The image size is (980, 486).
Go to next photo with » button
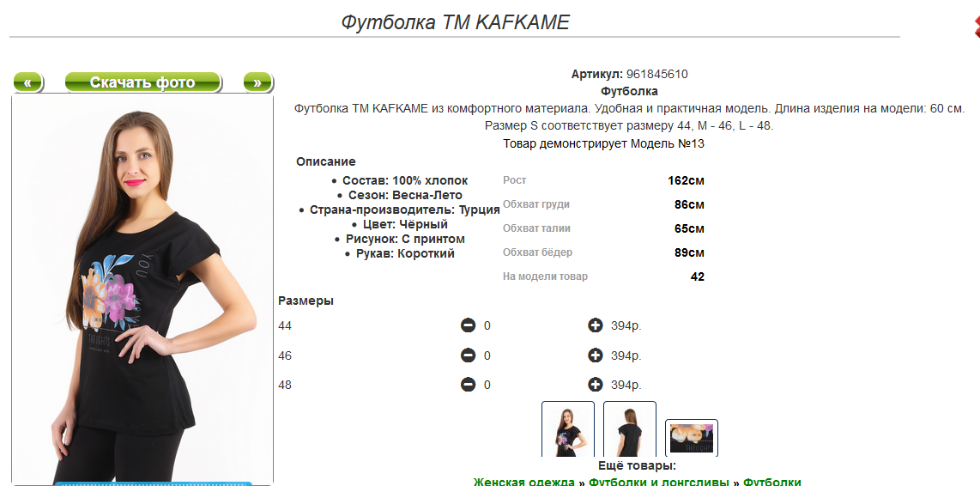257,82
